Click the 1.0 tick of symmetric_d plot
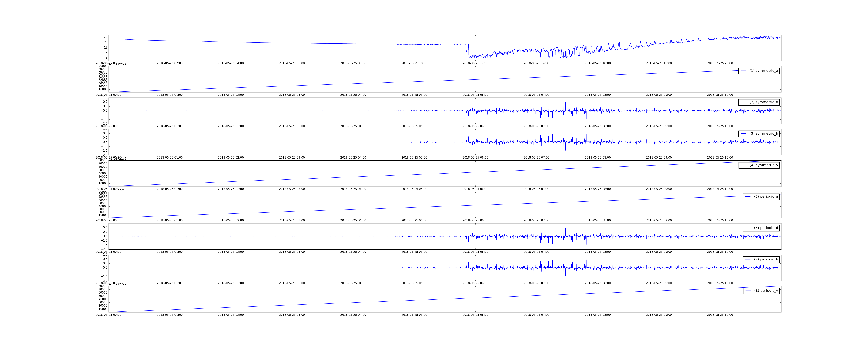The height and width of the screenshot is (347, 868). (x=105, y=97)
